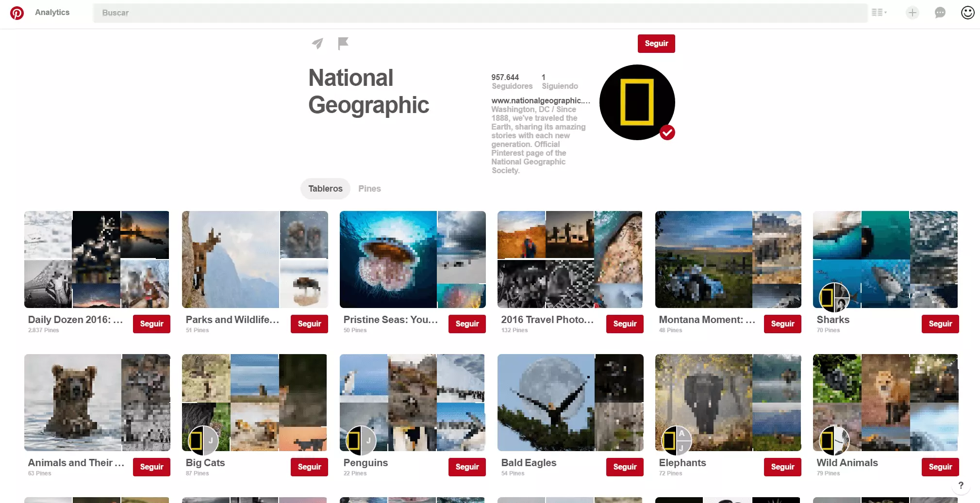Open the Daily Dozen 2016 board
The width and height of the screenshot is (980, 503).
coord(97,260)
